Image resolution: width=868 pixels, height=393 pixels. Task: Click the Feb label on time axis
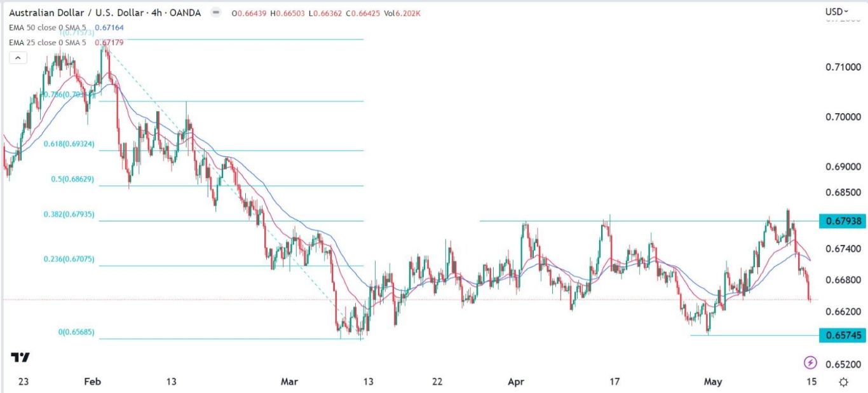[92, 382]
